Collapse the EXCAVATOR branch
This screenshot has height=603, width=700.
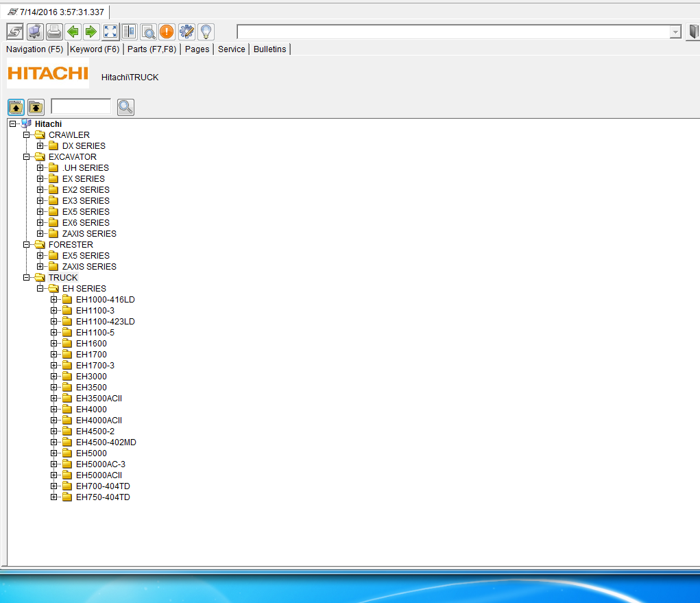point(26,157)
